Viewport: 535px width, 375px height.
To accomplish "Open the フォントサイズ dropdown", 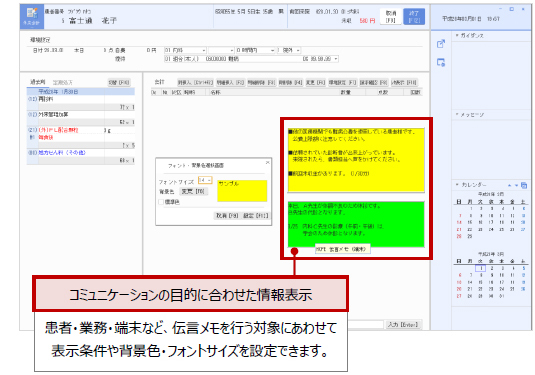I will [x=205, y=180].
